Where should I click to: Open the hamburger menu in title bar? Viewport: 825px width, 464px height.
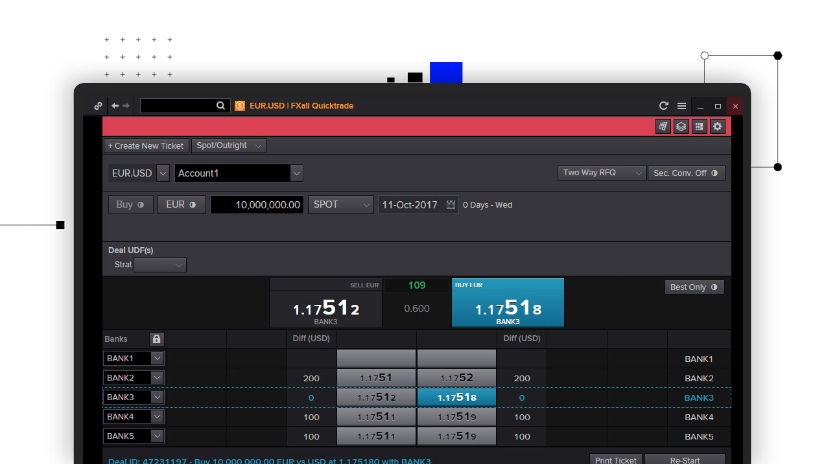(681, 106)
